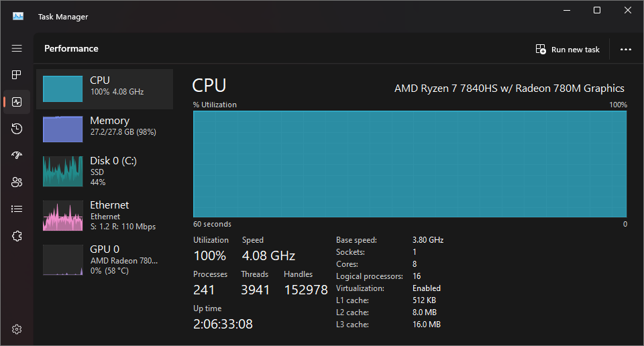Open App history page icon
This screenshot has height=346, width=644.
pos(17,129)
